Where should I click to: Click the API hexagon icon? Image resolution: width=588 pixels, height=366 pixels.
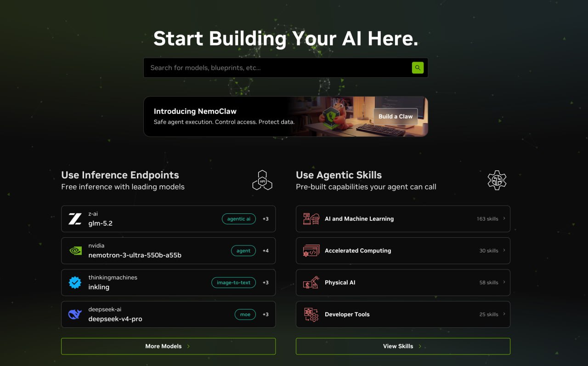262,180
